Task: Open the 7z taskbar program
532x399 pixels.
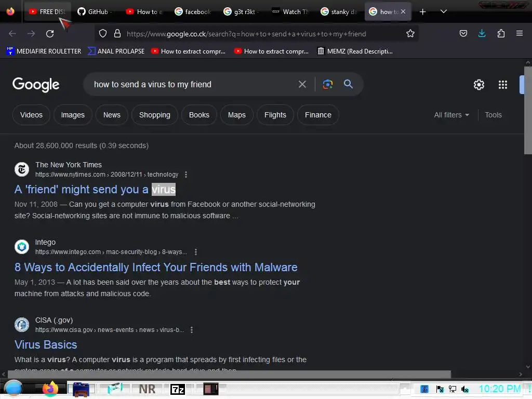Action: coord(178,389)
